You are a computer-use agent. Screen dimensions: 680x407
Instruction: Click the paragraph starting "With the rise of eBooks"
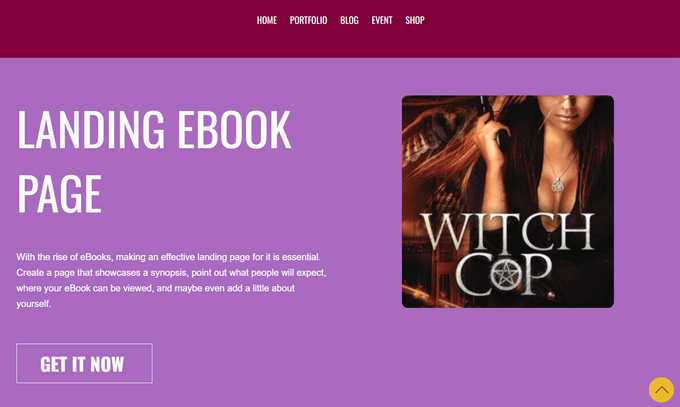171,280
